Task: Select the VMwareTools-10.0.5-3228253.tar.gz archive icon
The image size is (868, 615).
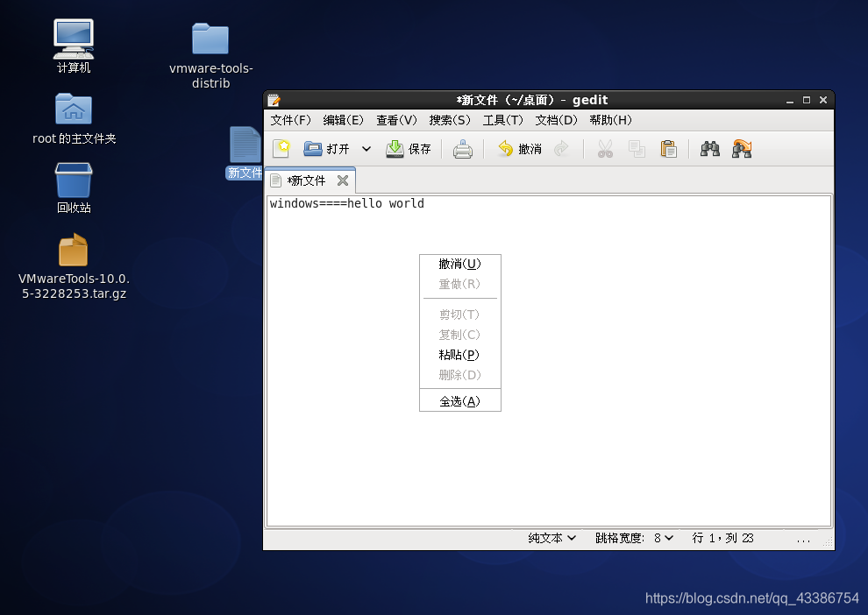Action: (74, 266)
